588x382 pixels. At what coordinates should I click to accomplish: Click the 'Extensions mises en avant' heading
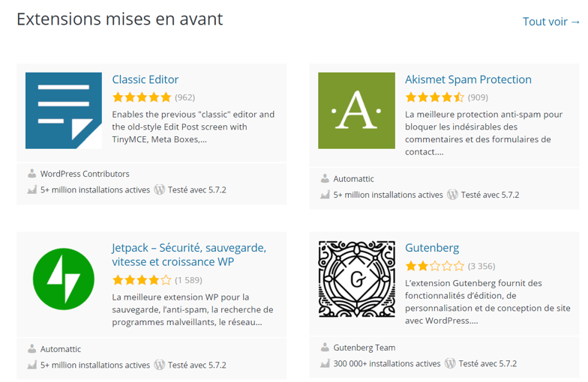(x=120, y=19)
